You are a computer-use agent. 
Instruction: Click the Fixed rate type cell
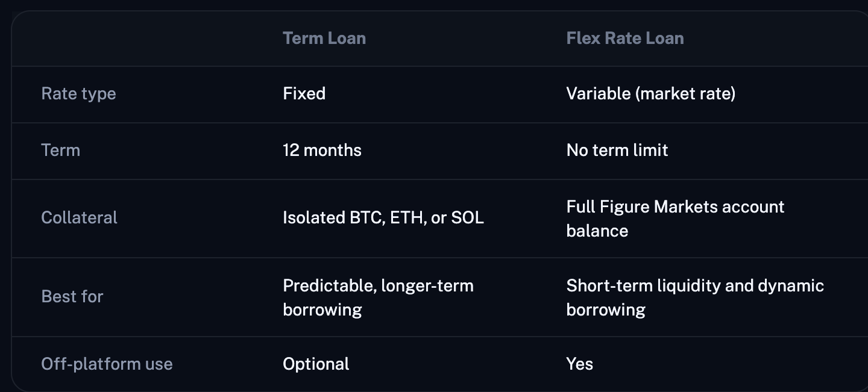click(x=304, y=93)
